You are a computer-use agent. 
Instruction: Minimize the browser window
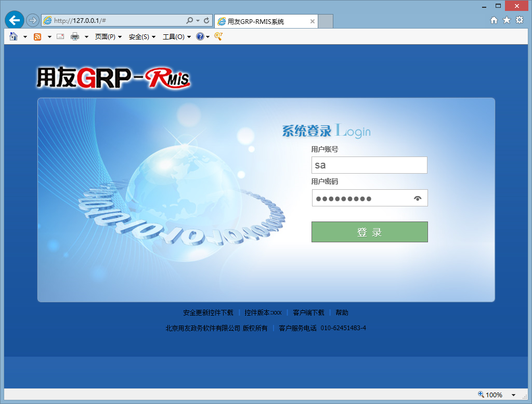tap(484, 6)
